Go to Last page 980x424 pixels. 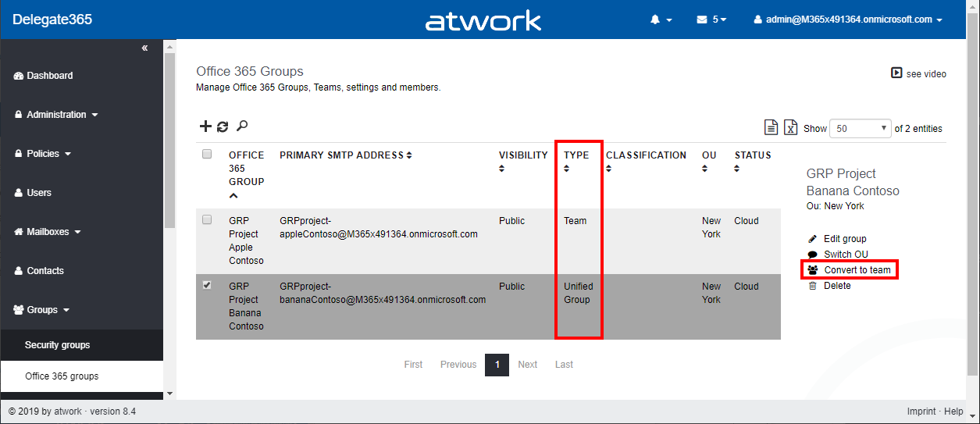click(564, 365)
